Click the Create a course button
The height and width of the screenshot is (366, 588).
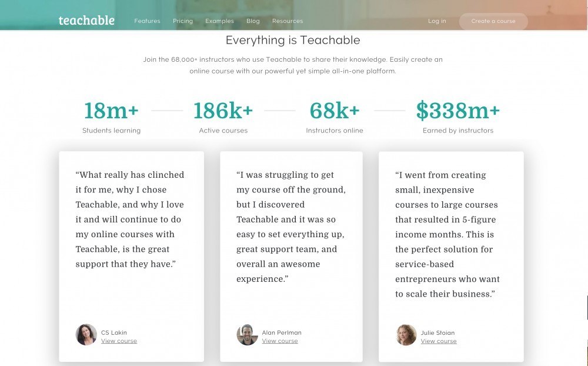coord(493,21)
